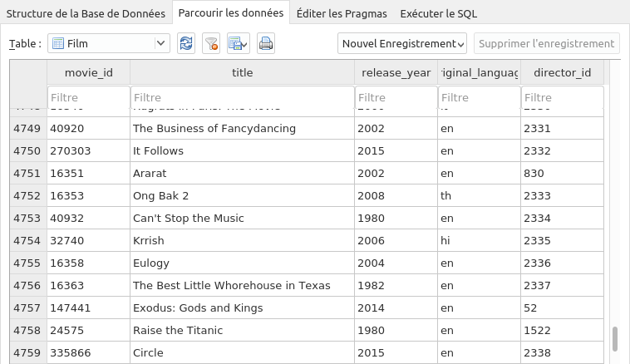The image size is (630, 364).
Task: Select movie_id cell 147441
Action: pyautogui.click(x=89, y=308)
